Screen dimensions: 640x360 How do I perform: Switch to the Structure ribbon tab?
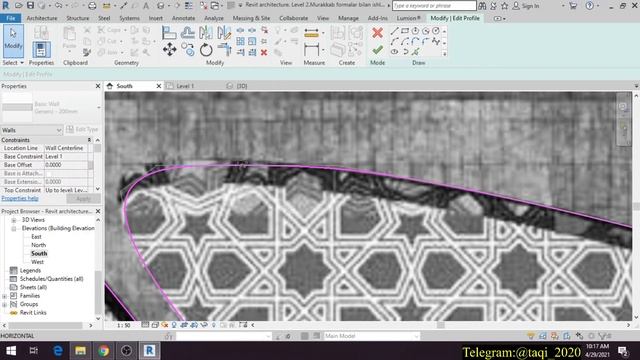point(78,18)
